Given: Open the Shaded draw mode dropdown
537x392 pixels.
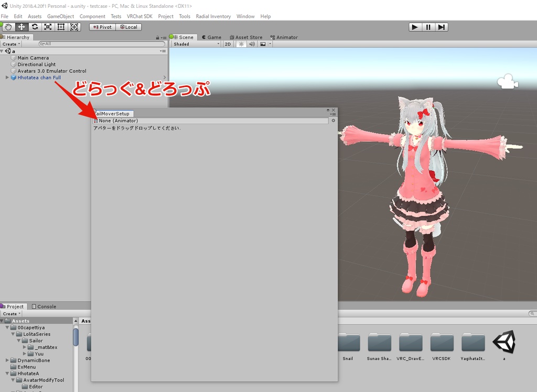Looking at the screenshot, I should [x=194, y=44].
